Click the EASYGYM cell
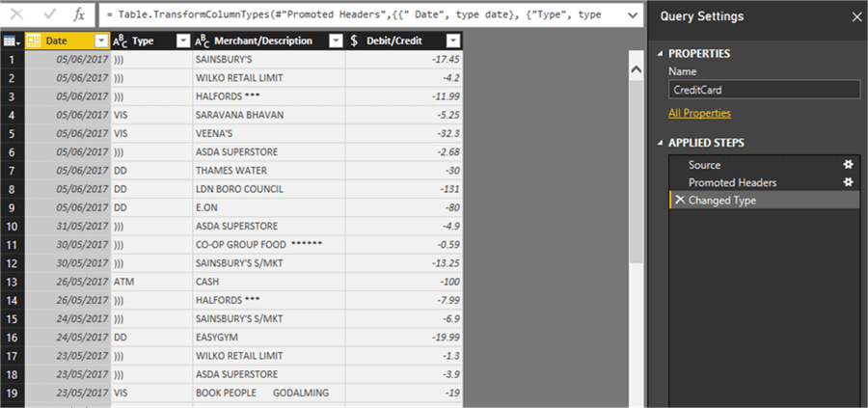This screenshot has height=408, width=868. [269, 338]
